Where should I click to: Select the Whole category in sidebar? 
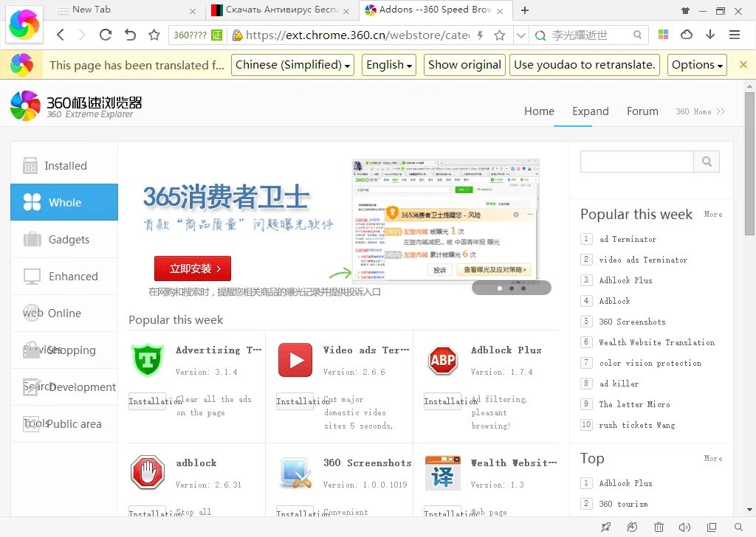point(64,202)
